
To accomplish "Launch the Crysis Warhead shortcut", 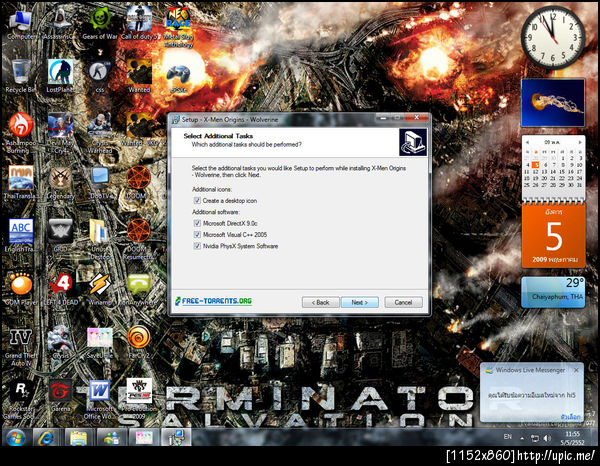I will [99, 133].
